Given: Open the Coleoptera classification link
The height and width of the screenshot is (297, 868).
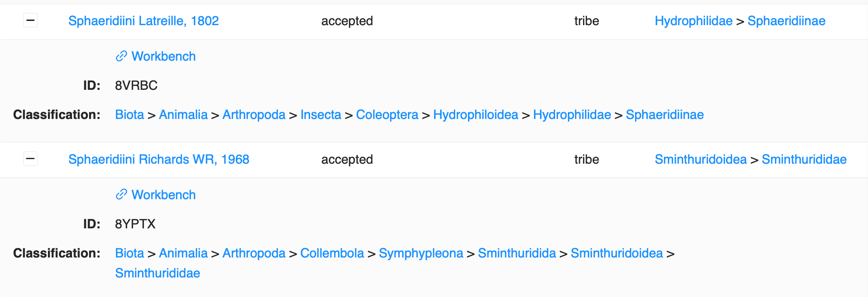Looking at the screenshot, I should coord(387,114).
